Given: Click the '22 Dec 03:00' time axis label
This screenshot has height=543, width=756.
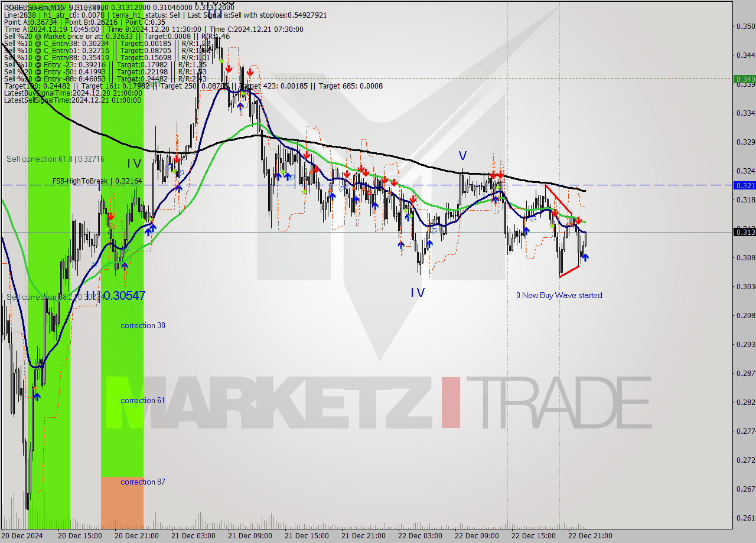Looking at the screenshot, I should click(x=420, y=536).
